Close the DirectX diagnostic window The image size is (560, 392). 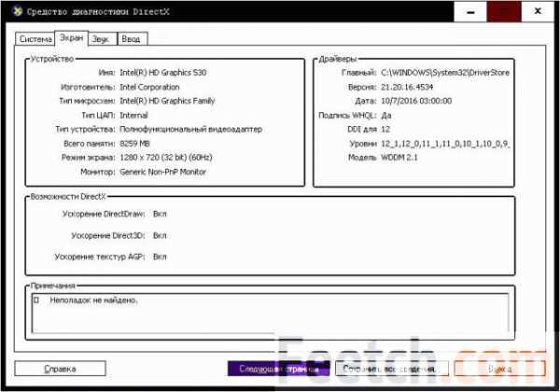pyautogui.click(x=538, y=11)
